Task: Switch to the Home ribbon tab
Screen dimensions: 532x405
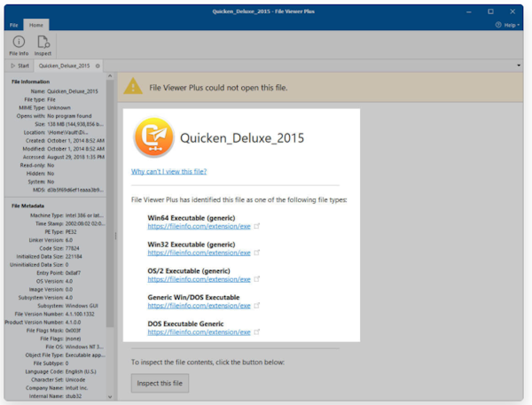Action: click(x=36, y=25)
